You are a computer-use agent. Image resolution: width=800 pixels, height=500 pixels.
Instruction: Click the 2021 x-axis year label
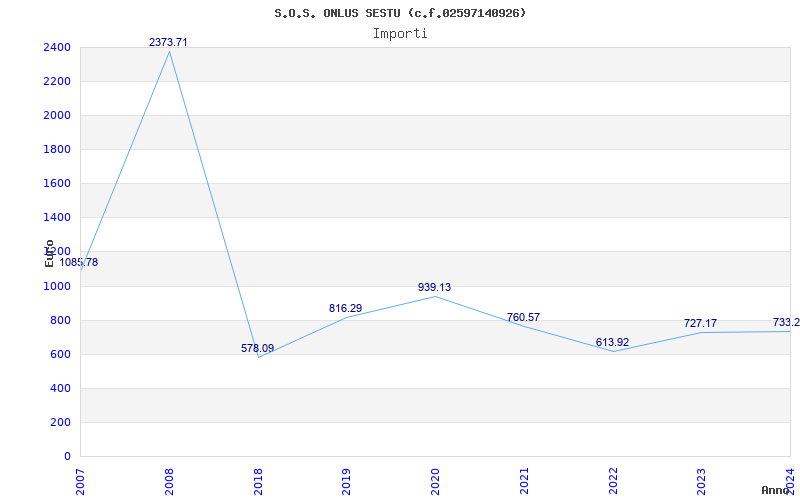point(524,481)
